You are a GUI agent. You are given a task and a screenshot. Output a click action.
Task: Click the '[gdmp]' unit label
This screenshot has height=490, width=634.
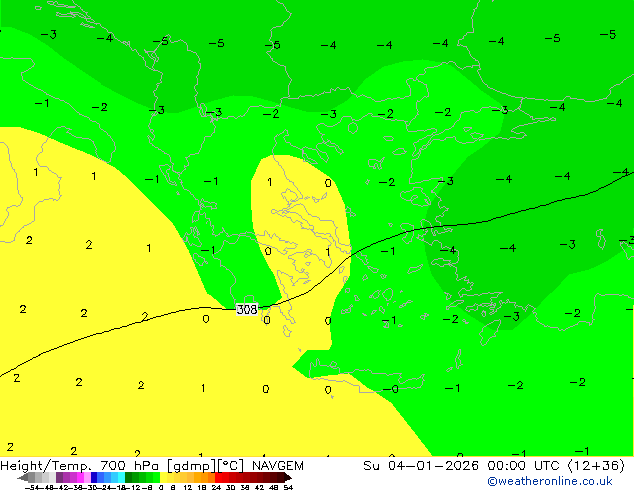(191, 466)
